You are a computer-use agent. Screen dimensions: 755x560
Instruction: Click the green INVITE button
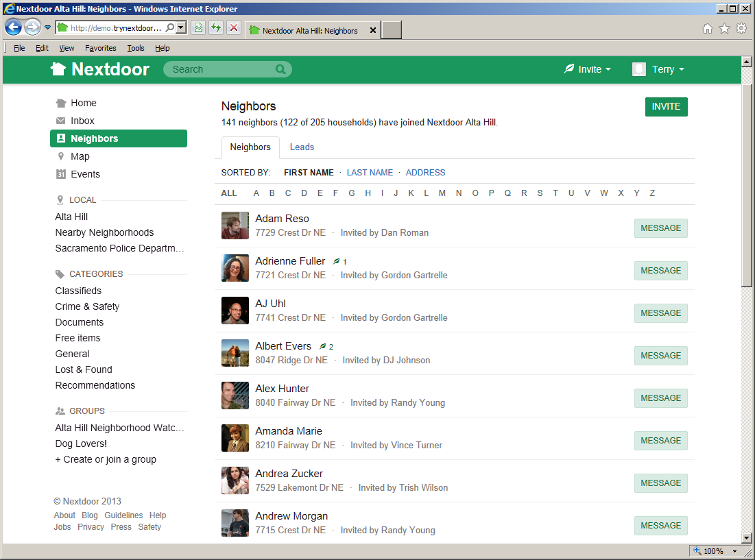coord(666,107)
